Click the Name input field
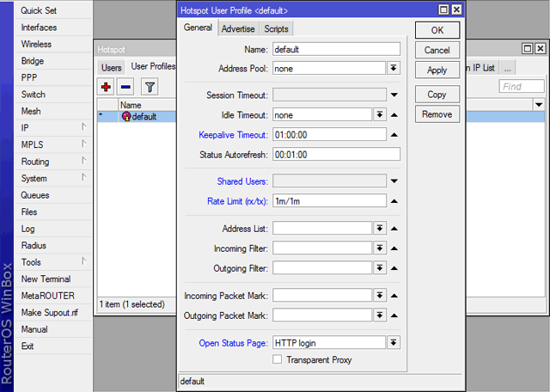 pos(336,49)
